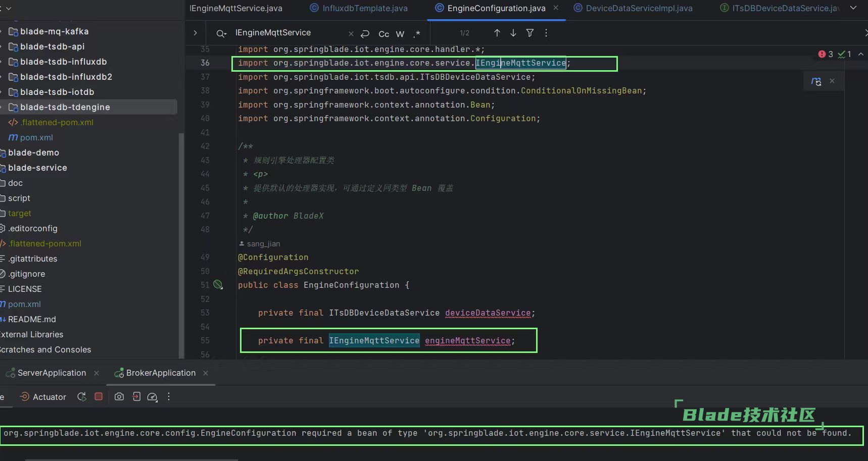Toggle whole Words search option

coord(400,34)
